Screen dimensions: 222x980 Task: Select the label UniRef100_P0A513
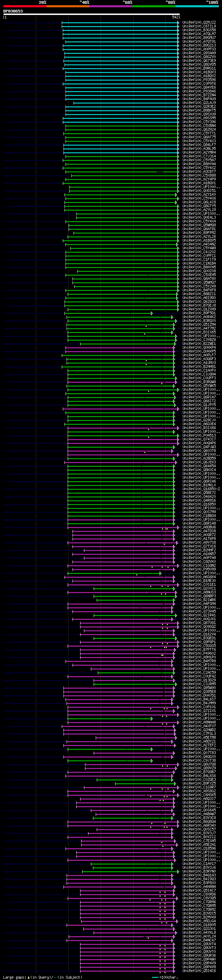click(199, 435)
